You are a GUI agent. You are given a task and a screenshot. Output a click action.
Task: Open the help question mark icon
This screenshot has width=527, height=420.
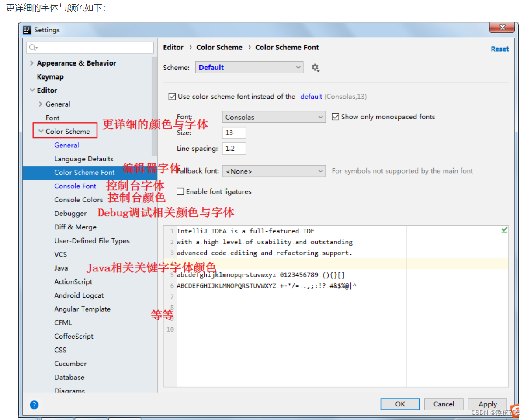pos(34,405)
